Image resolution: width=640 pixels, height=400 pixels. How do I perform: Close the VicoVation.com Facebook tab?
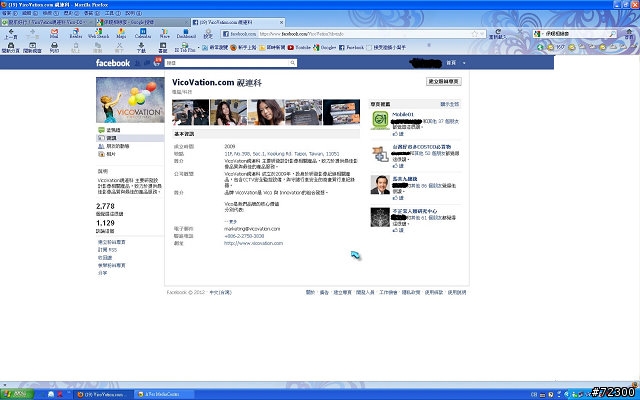click(x=281, y=22)
